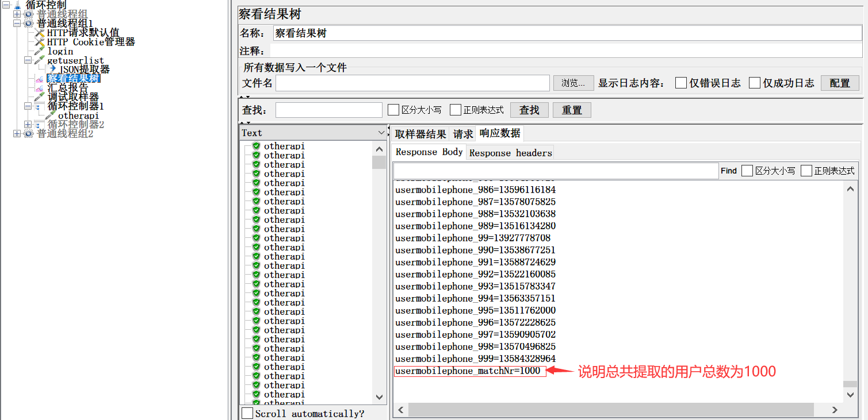Click the controller icon beside 循环控制器1
Screen dimensions: 868x420
point(39,106)
